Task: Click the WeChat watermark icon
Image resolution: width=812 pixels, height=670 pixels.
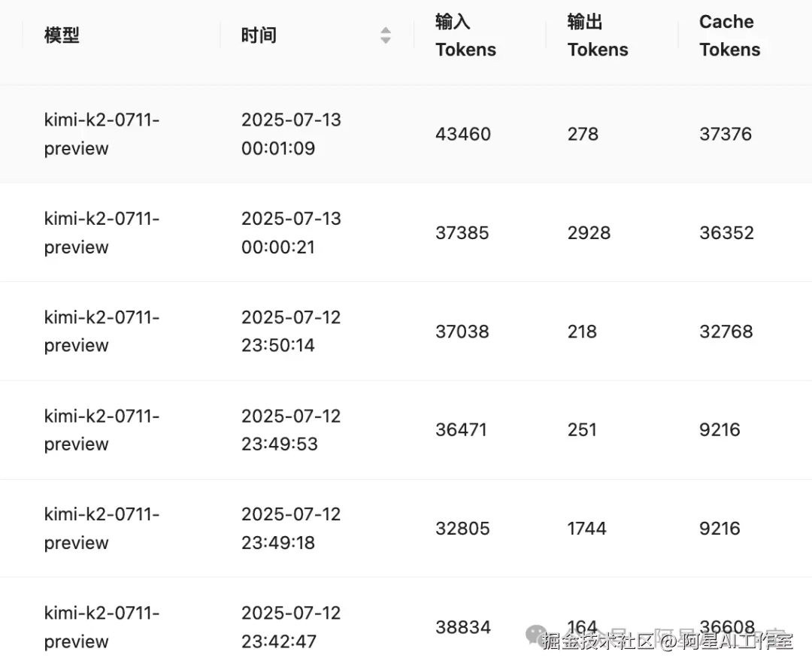Action: (536, 635)
